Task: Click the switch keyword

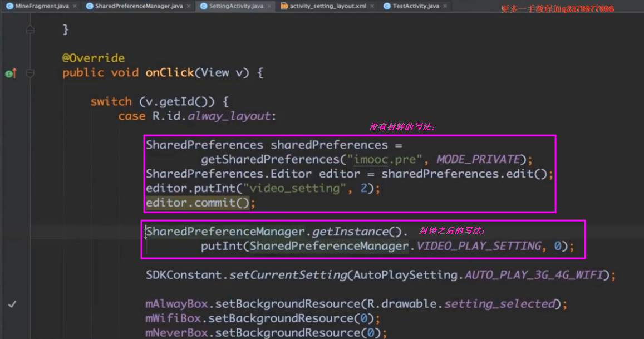Action: (x=111, y=101)
